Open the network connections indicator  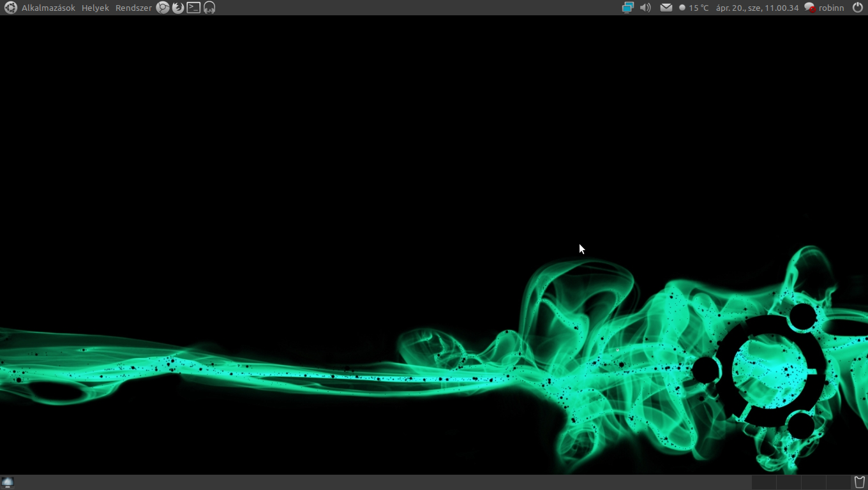point(627,8)
